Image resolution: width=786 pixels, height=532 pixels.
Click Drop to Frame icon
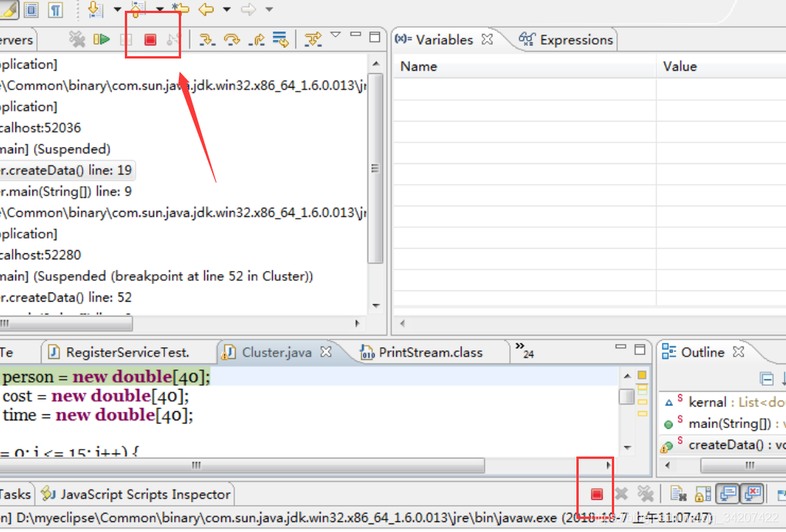tap(280, 39)
